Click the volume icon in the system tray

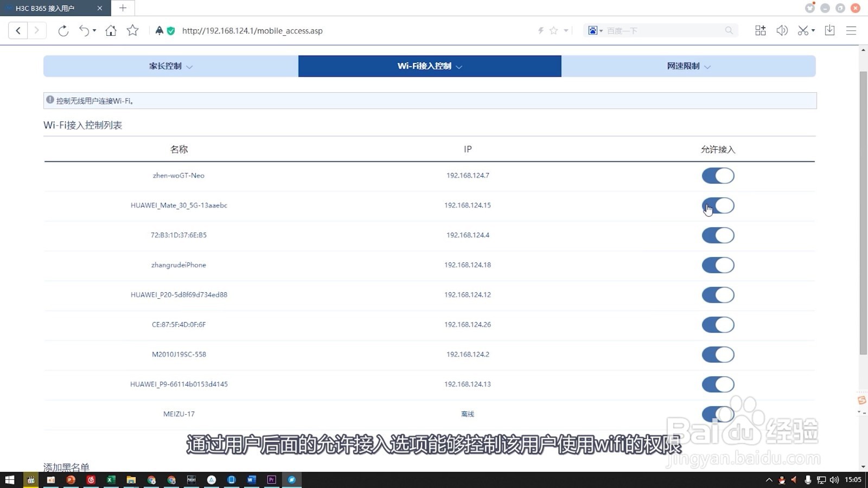point(834,480)
